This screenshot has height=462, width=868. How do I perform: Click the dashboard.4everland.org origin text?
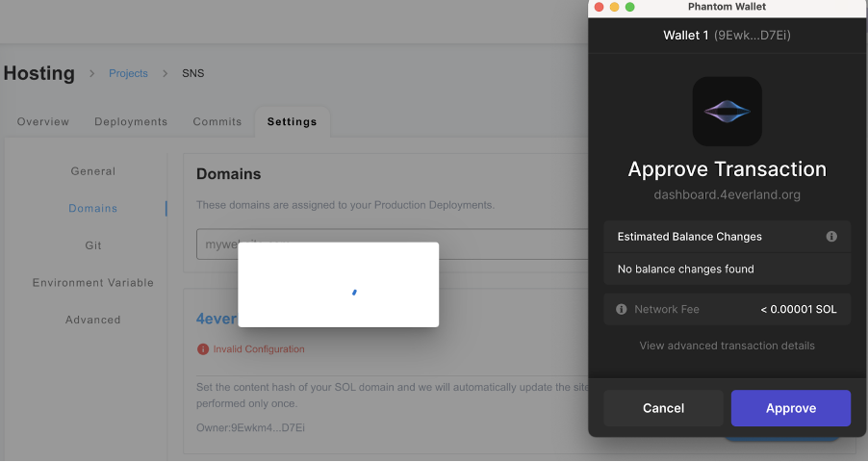(727, 194)
